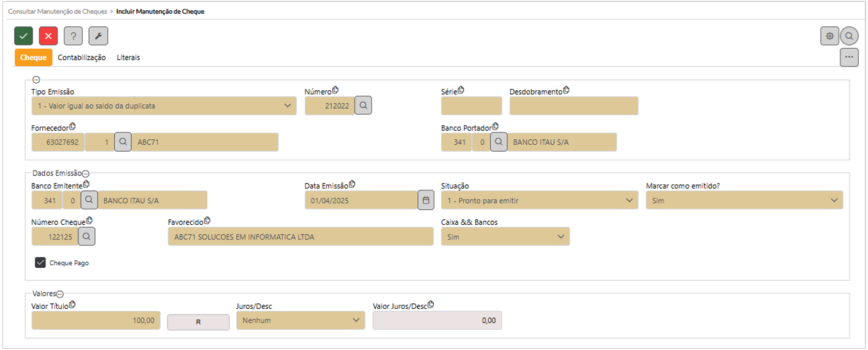Switch to the Literais tab
This screenshot has height=350, width=868.
128,58
